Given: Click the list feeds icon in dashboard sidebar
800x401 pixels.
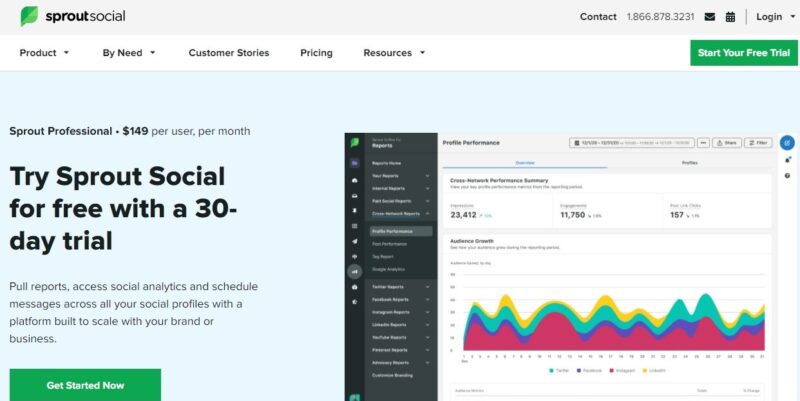Looking at the screenshot, I should click(x=355, y=226).
